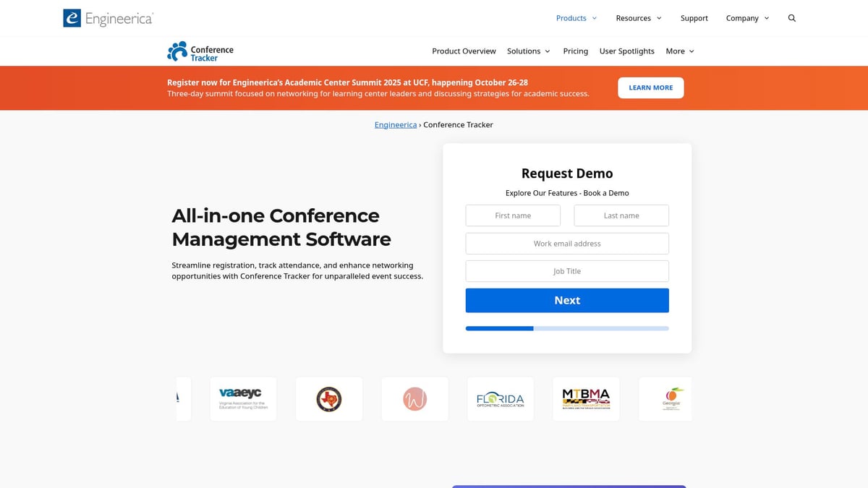The height and width of the screenshot is (488, 868).
Task: Click the Engineerica logo in top left
Action: (107, 17)
